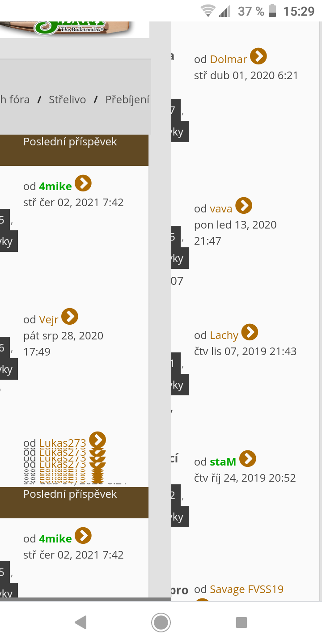Open Střelivo breadcrumb category

68,100
